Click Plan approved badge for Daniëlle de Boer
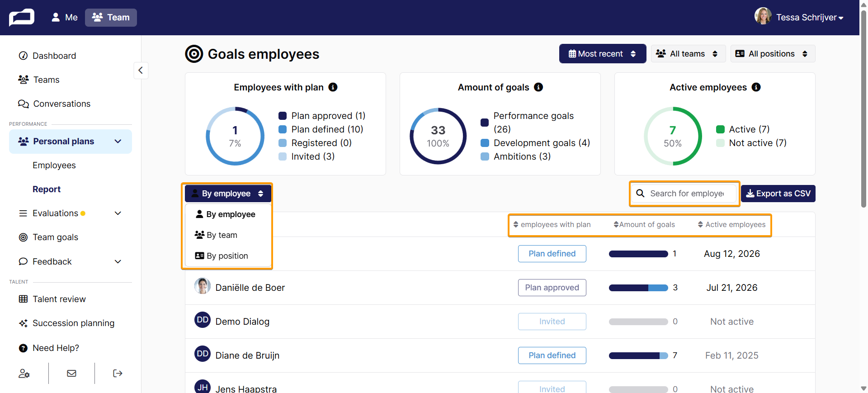 pyautogui.click(x=552, y=288)
